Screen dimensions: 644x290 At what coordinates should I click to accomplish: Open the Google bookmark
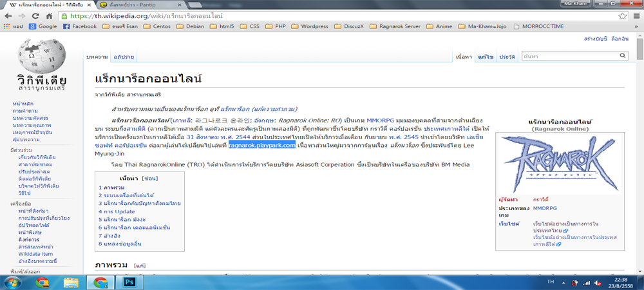click(43, 26)
